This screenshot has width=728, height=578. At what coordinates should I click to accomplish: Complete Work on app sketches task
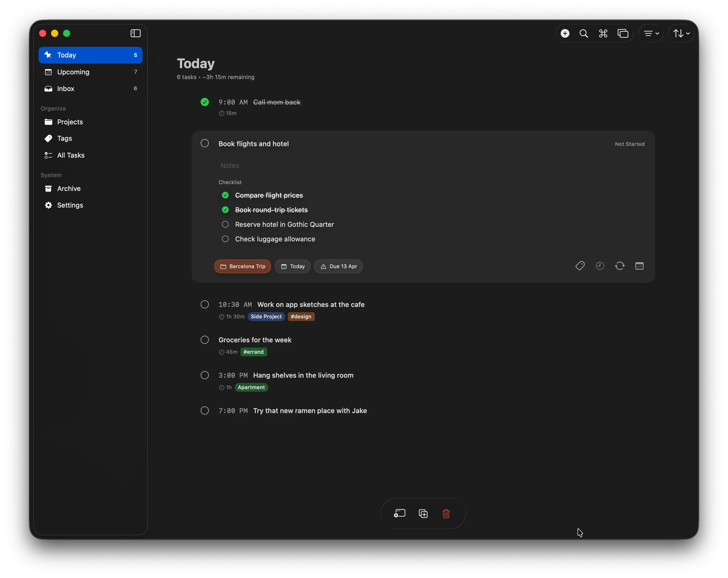(205, 304)
